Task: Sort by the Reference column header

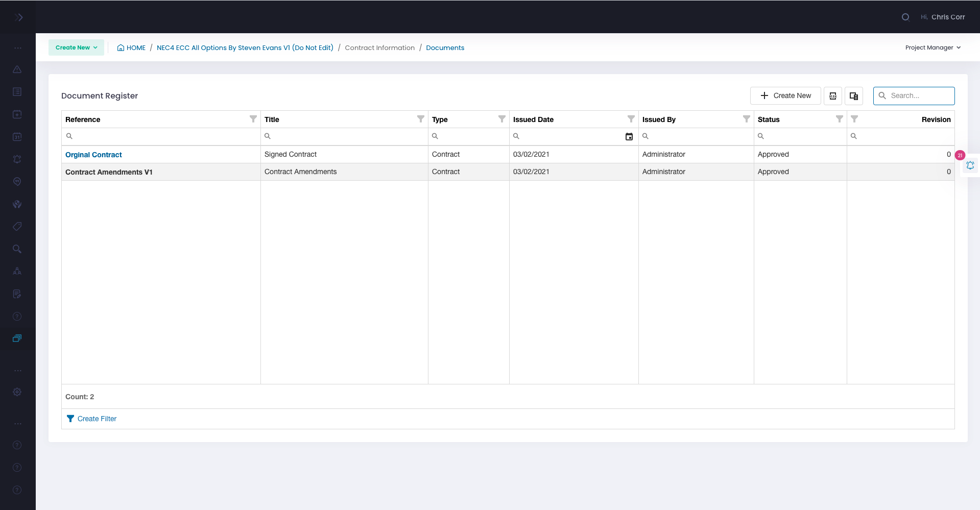Action: coord(83,119)
